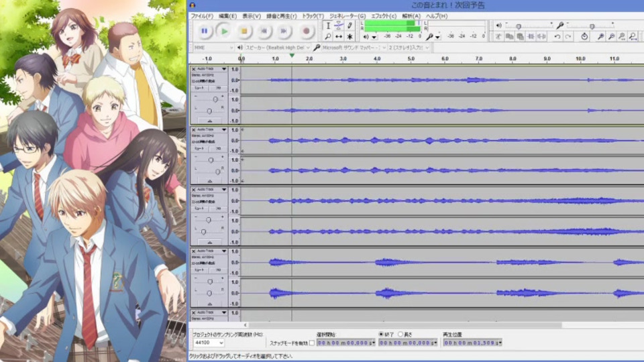This screenshot has height=362, width=644.
Task: Open the 表示(V) menu
Action: pos(252,16)
